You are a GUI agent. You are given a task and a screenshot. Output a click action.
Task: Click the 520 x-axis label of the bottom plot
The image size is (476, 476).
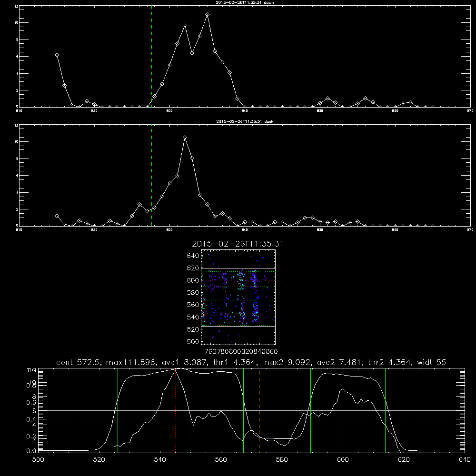click(99, 460)
